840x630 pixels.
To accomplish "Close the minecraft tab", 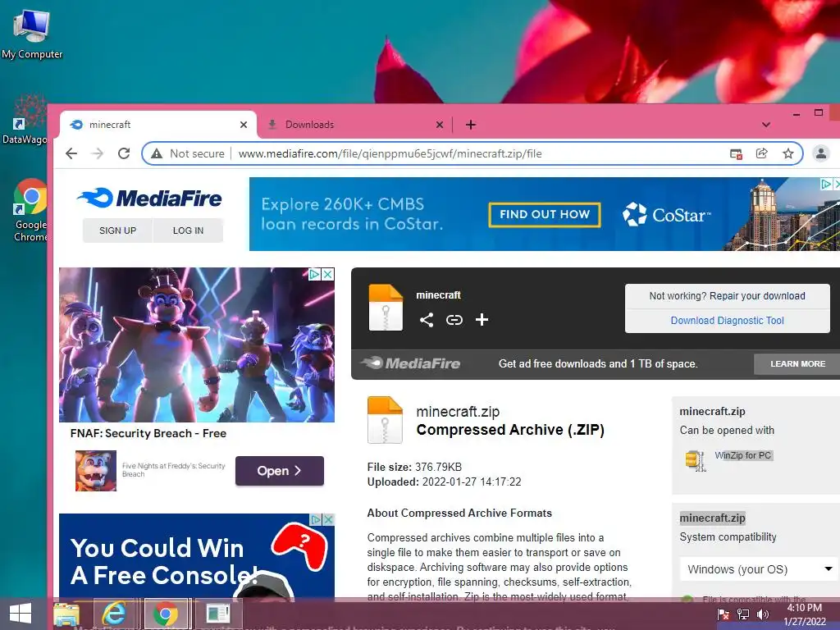I will [244, 125].
